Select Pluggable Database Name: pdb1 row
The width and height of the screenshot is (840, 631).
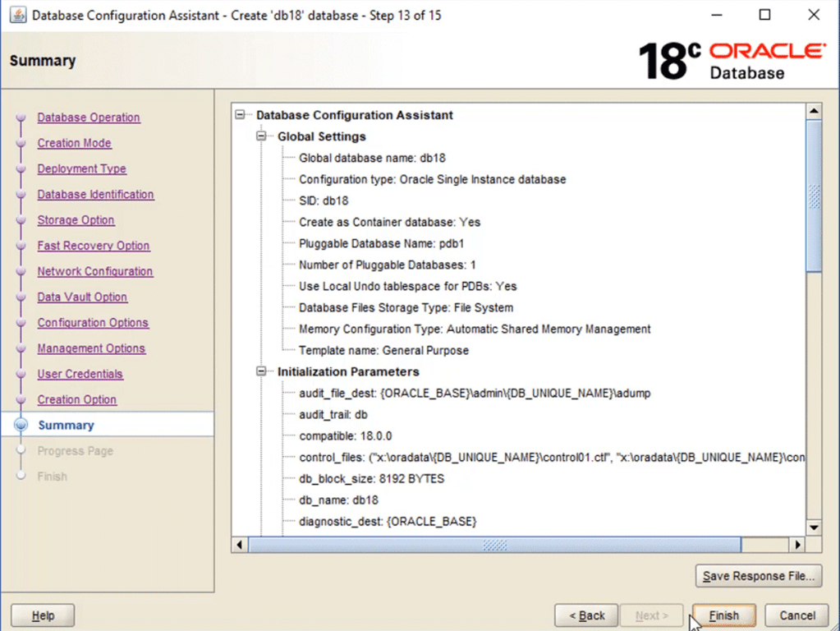(x=382, y=244)
